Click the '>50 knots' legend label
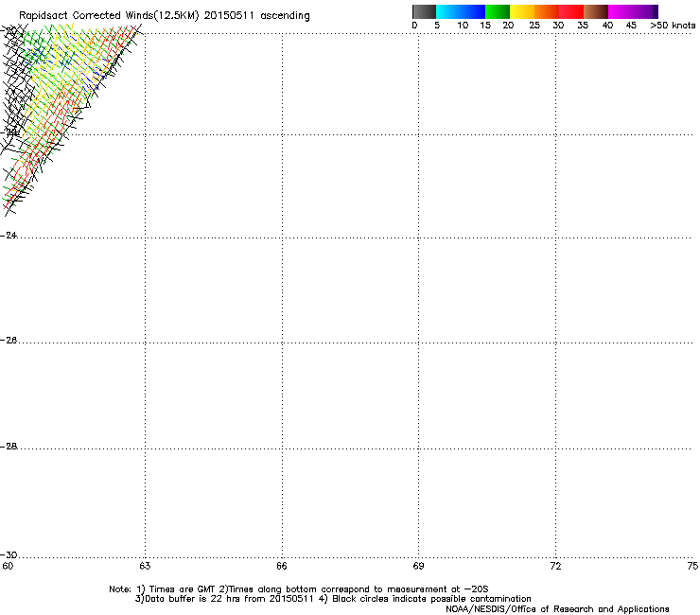The height and width of the screenshot is (615, 700). (x=673, y=26)
